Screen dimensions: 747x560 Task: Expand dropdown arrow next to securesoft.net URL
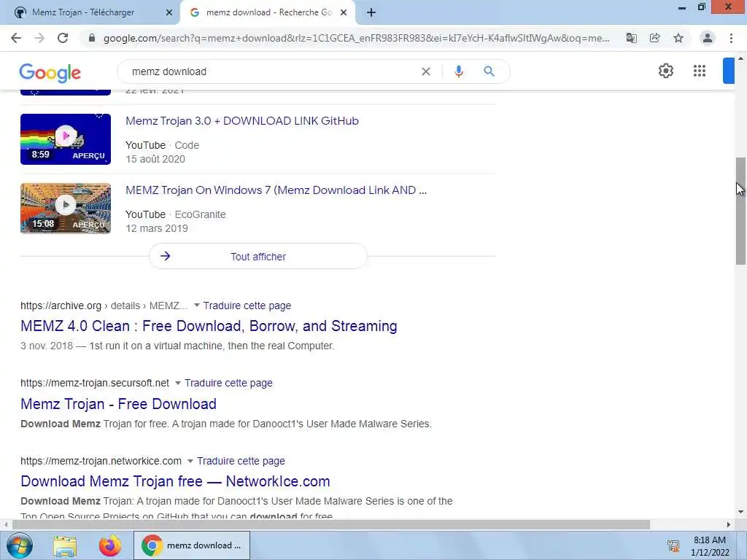tap(178, 383)
